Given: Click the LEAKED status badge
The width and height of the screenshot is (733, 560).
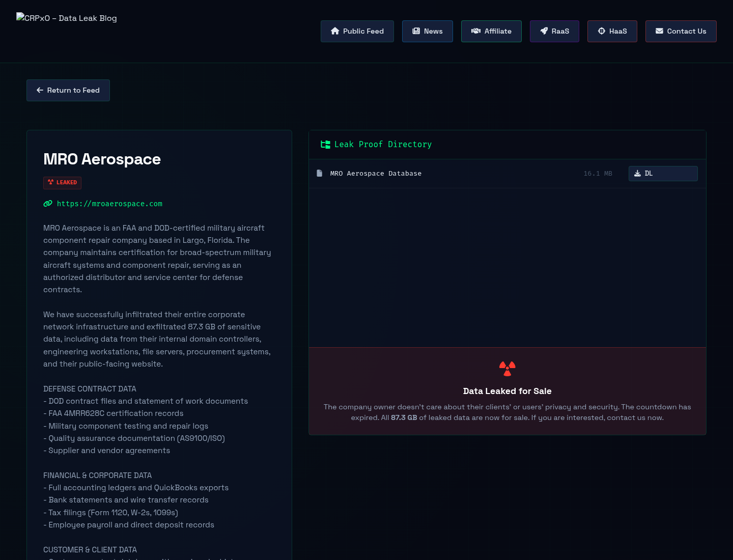Looking at the screenshot, I should (x=62, y=182).
